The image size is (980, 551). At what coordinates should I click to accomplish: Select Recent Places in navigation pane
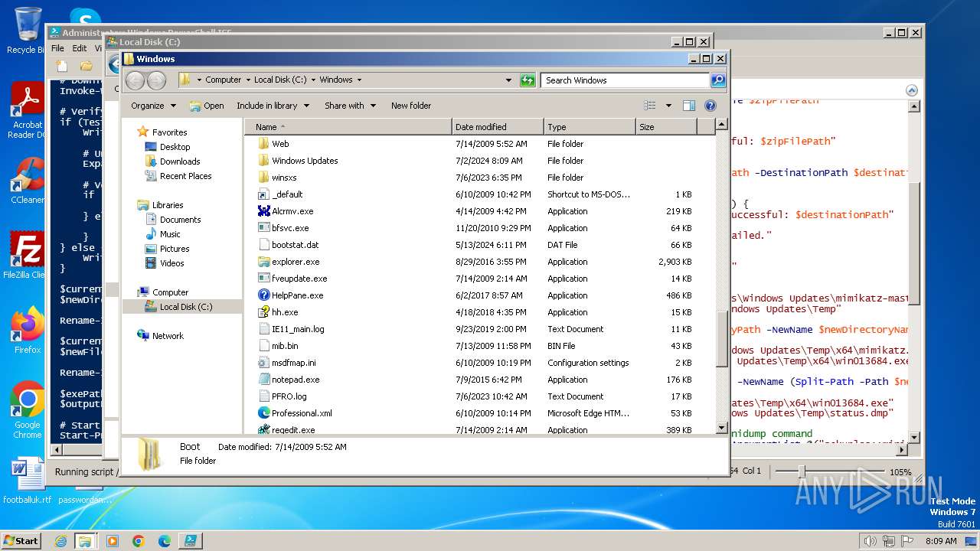coord(178,176)
